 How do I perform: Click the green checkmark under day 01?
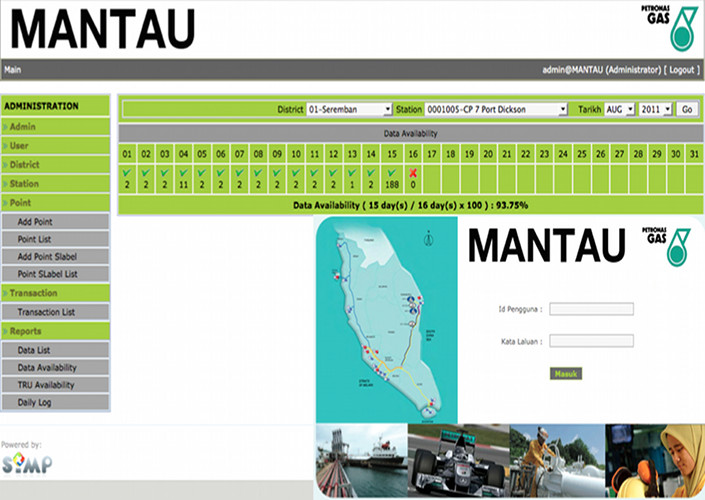click(127, 172)
